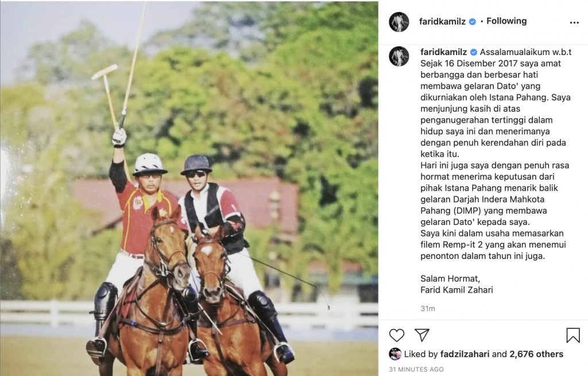Save the post with the bookmark icon

573,335
